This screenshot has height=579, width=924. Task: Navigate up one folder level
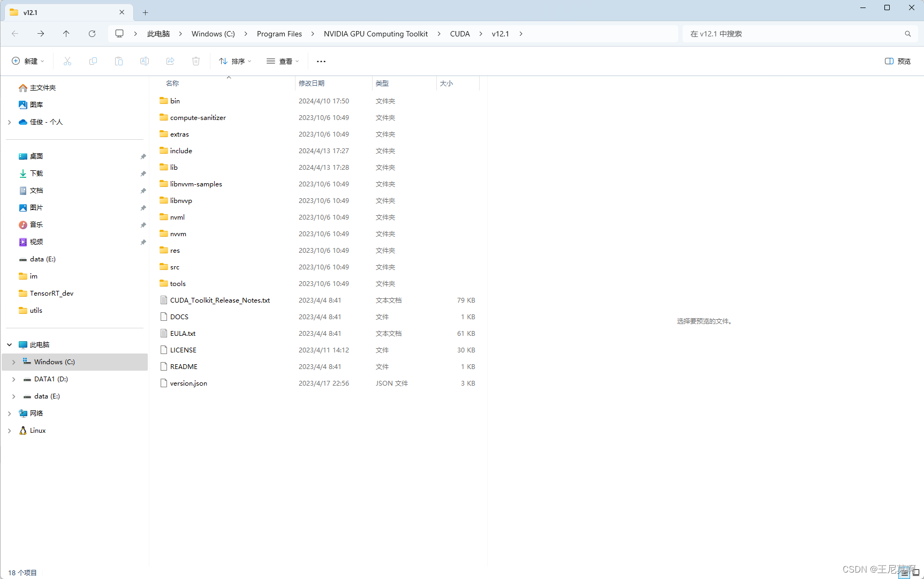[66, 34]
